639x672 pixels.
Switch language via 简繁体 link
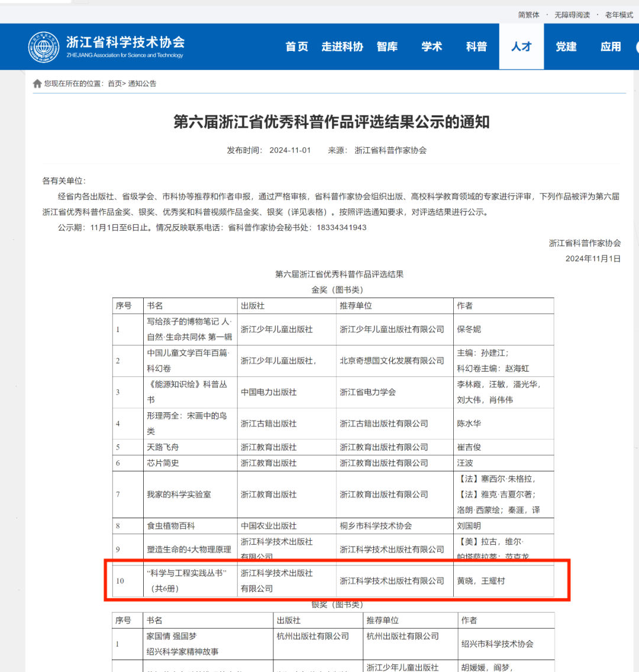pos(528,15)
